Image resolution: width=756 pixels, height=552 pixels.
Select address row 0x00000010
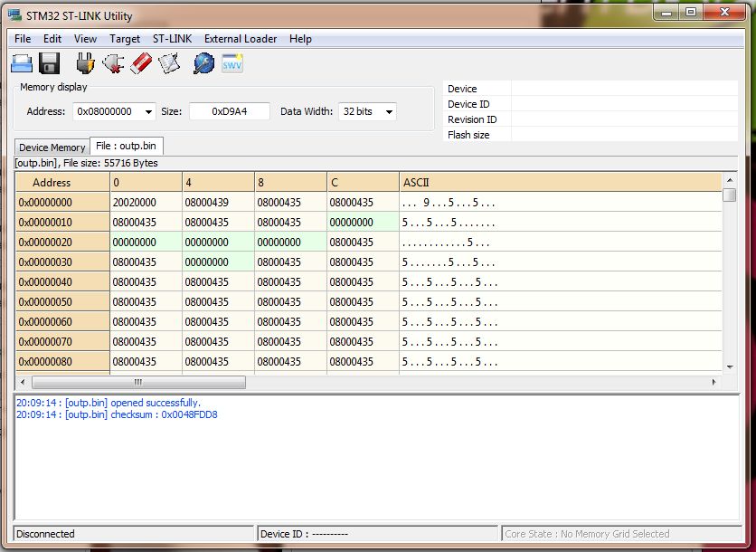(x=62, y=222)
